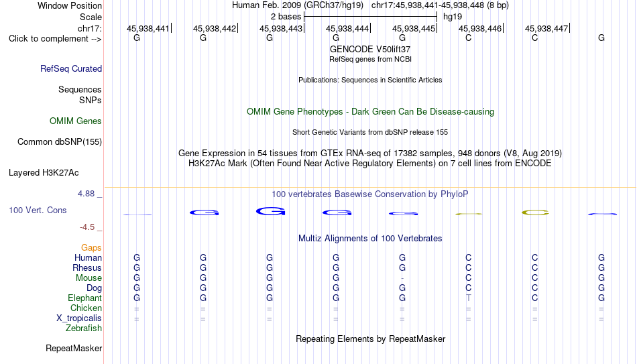Select the Dog species label
Viewport: 637px width, 364px height.
click(95, 288)
